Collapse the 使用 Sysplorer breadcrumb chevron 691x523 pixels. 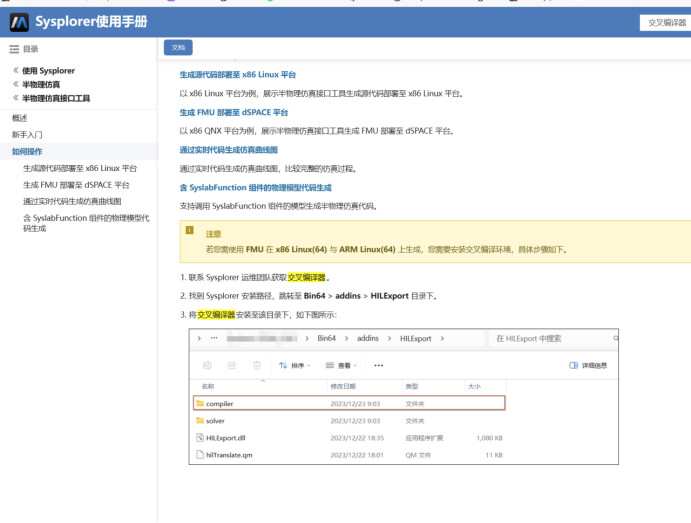(15, 70)
